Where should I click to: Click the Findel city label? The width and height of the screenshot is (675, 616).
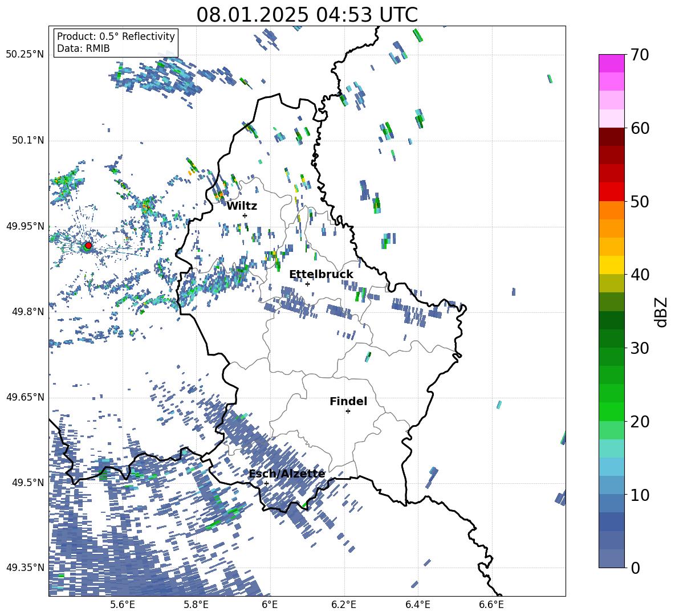point(348,401)
